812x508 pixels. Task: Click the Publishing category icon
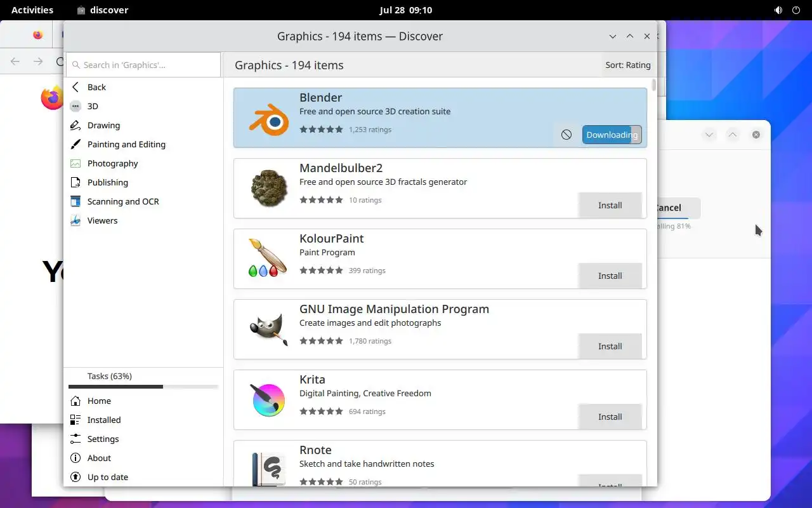pyautogui.click(x=75, y=182)
